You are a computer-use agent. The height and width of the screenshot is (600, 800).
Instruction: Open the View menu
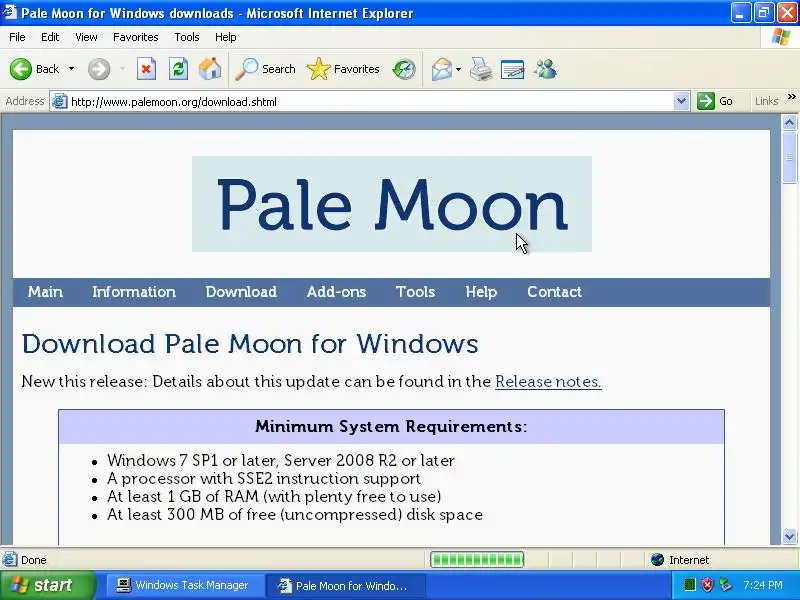pyautogui.click(x=86, y=37)
